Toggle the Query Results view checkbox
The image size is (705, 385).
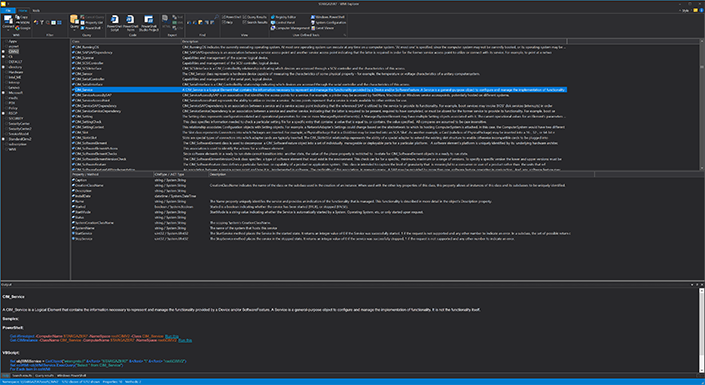(x=255, y=17)
